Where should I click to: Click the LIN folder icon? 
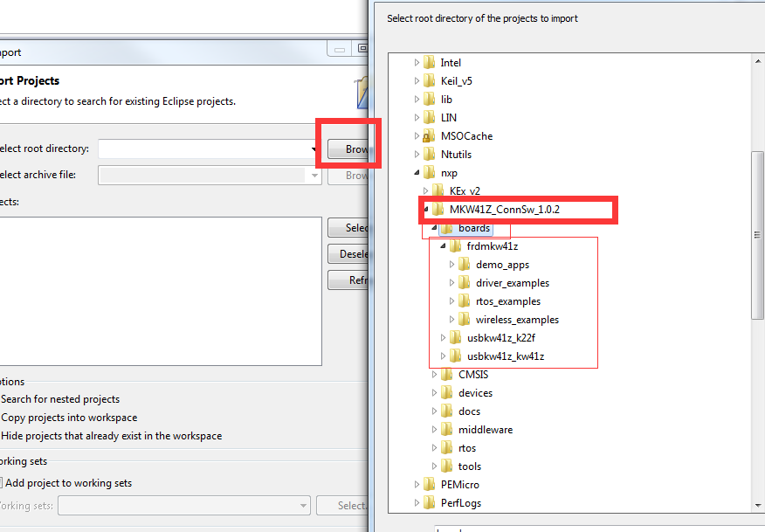430,118
